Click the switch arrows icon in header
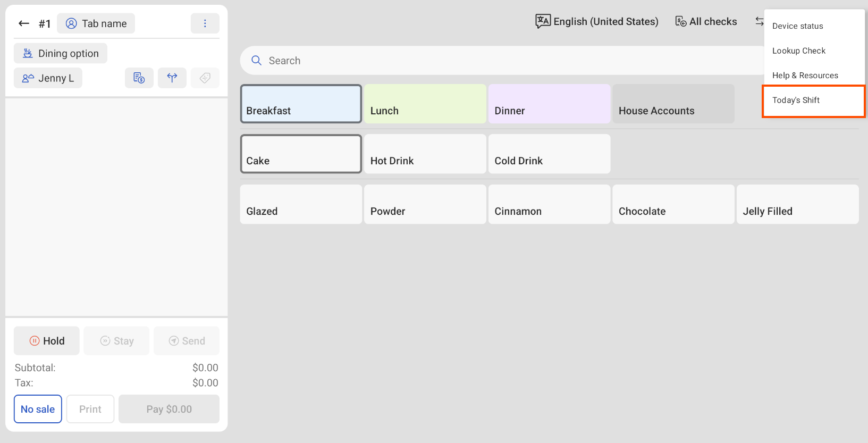 759,21
